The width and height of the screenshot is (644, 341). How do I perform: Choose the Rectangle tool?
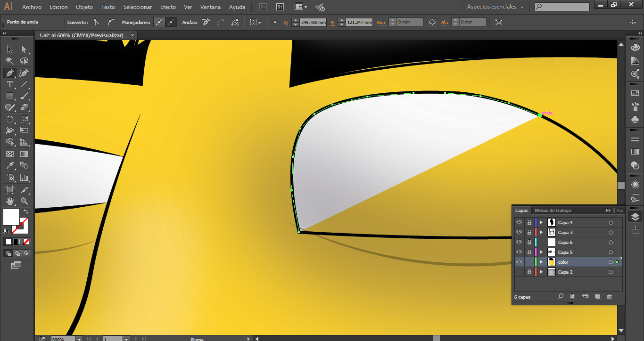[9, 96]
